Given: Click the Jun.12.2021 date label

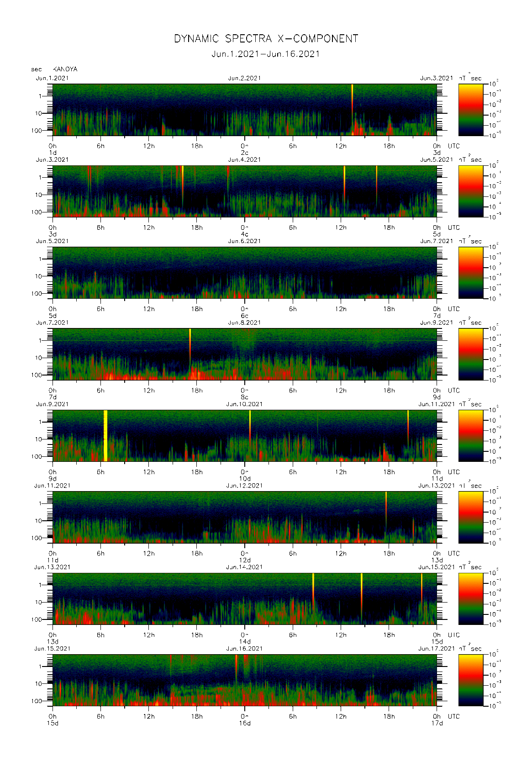Looking at the screenshot, I should [x=245, y=486].
